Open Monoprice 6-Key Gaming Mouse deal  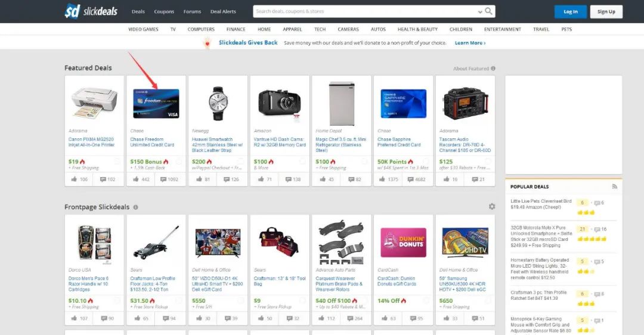pyautogui.click(x=540, y=325)
